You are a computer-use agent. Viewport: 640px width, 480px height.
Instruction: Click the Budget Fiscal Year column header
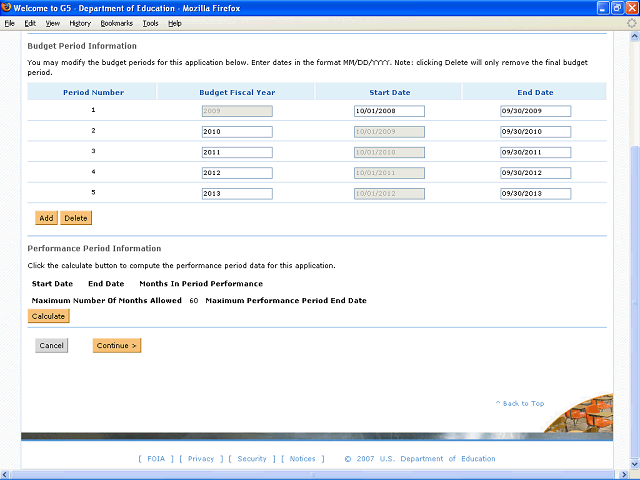[237, 93]
